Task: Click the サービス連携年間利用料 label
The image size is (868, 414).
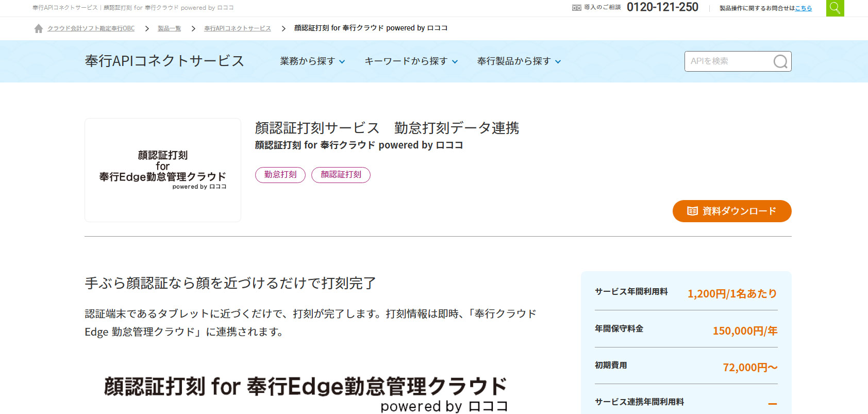Action: point(639,402)
